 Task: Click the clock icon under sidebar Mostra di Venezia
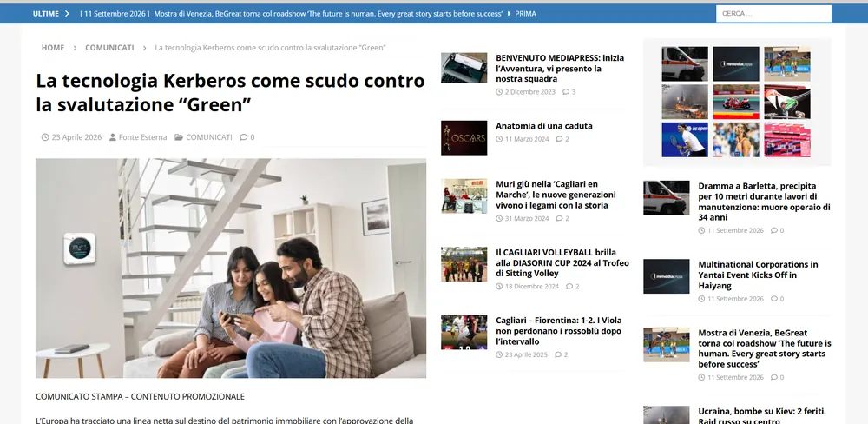coord(701,377)
